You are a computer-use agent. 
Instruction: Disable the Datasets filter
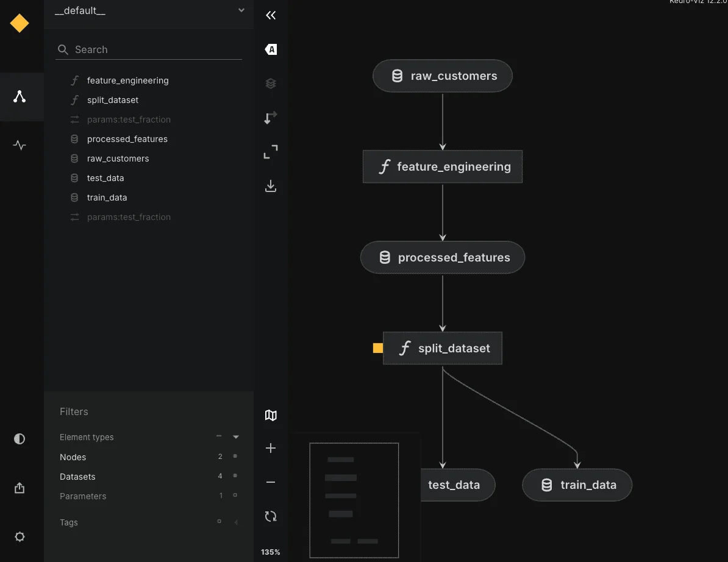point(235,476)
